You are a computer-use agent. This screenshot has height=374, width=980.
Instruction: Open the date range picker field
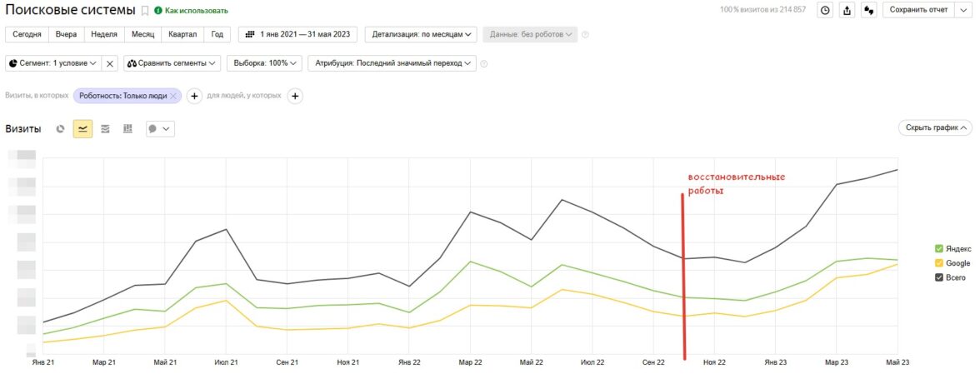(298, 34)
